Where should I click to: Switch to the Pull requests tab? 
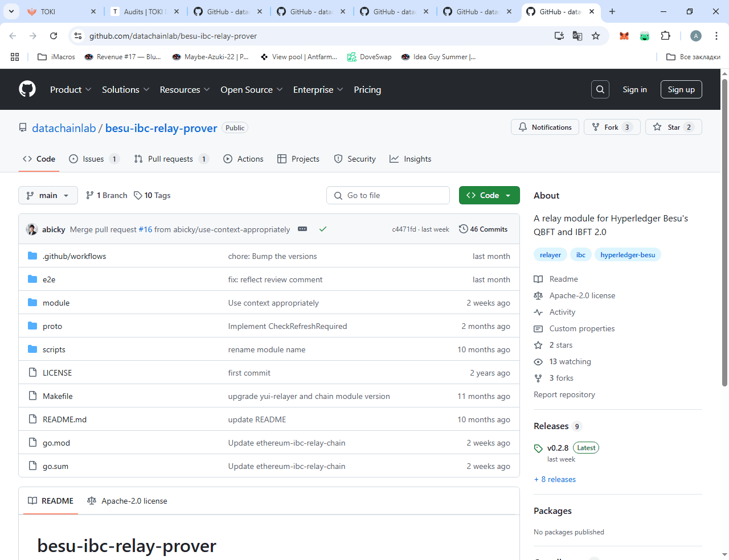coord(171,159)
